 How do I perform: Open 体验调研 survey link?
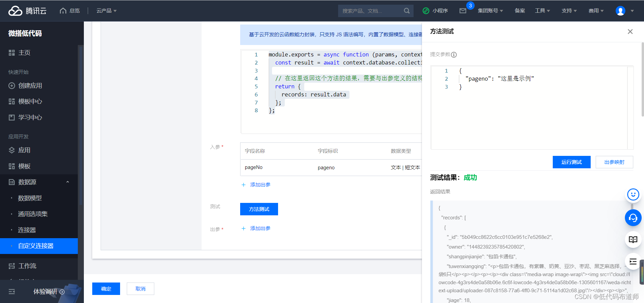(49, 292)
